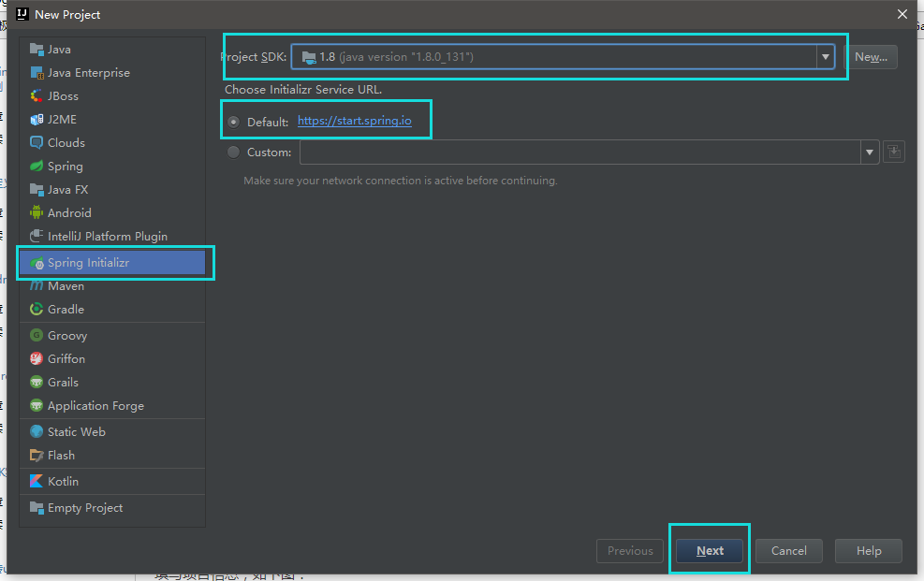
Task: Click the Groovy G icon
Action: click(37, 336)
